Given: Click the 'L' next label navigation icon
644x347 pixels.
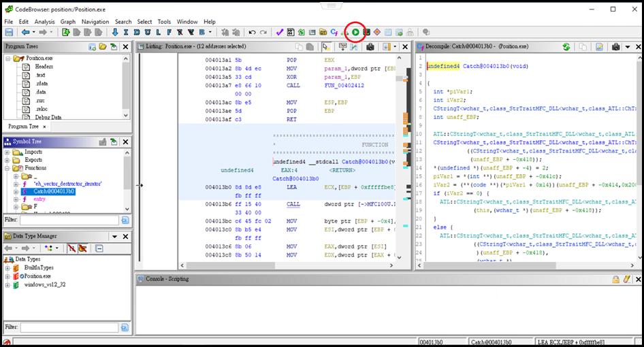Looking at the screenshot, I should [158, 32].
